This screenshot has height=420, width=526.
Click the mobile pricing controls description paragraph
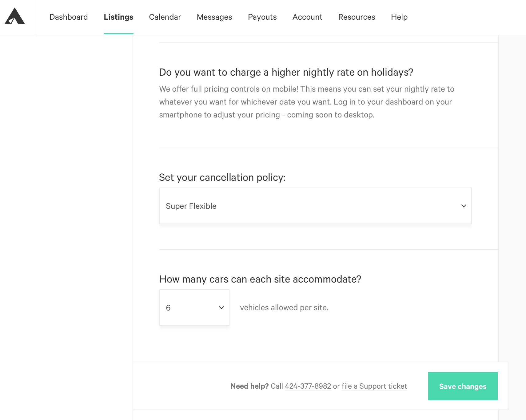coord(307,102)
